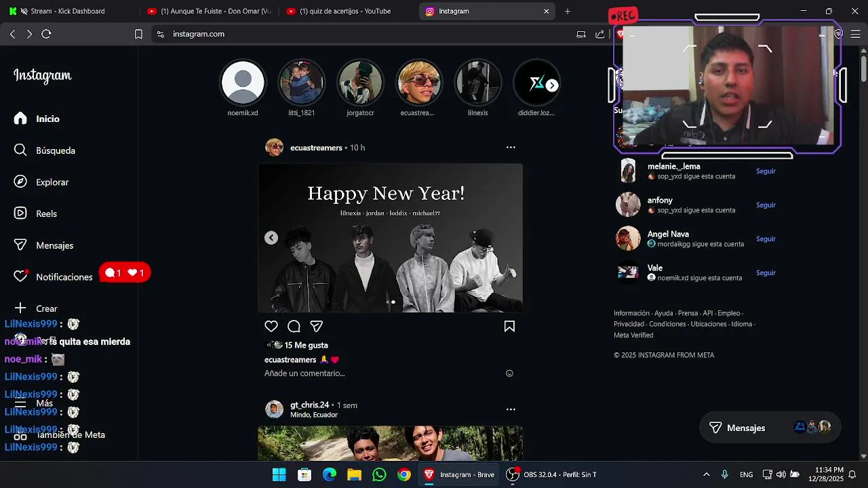The width and height of the screenshot is (868, 488).
Task: Open the Condiciones footer link
Action: [x=667, y=324]
